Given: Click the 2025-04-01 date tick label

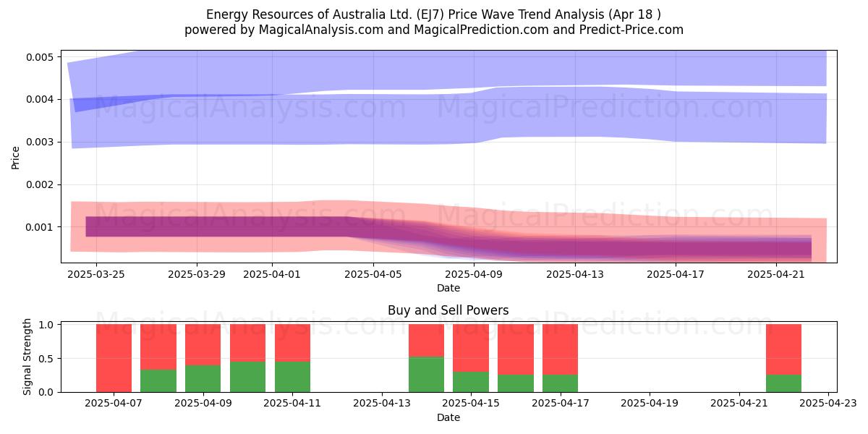Looking at the screenshot, I should click(272, 275).
